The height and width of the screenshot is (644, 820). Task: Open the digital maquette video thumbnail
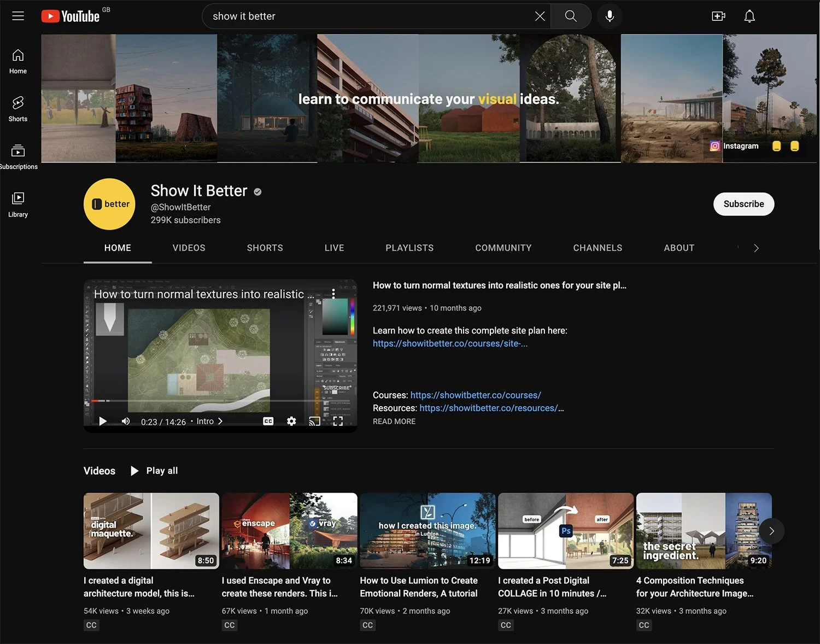(x=151, y=531)
